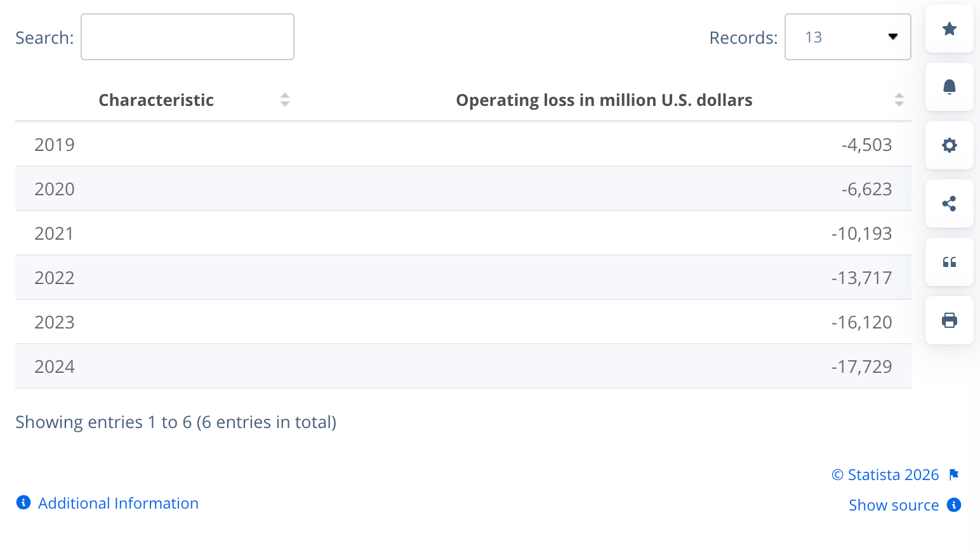Click Show source

[x=894, y=505]
